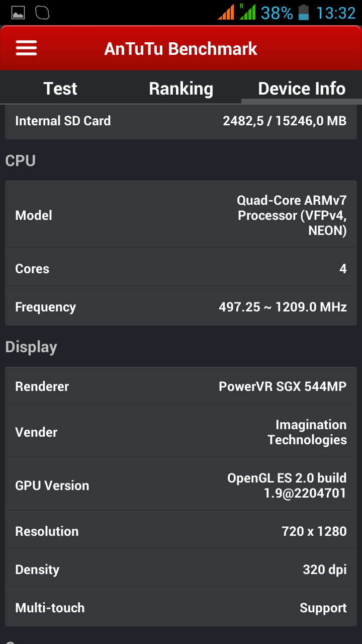The height and width of the screenshot is (644, 362).
Task: Tap the Multi-touch Support row
Action: 181,608
